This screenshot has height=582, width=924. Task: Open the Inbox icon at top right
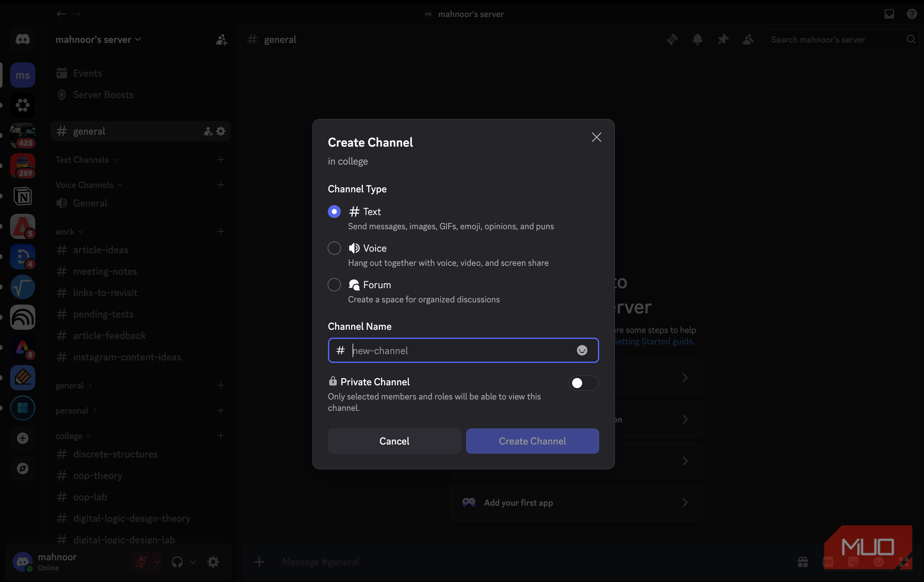(889, 14)
